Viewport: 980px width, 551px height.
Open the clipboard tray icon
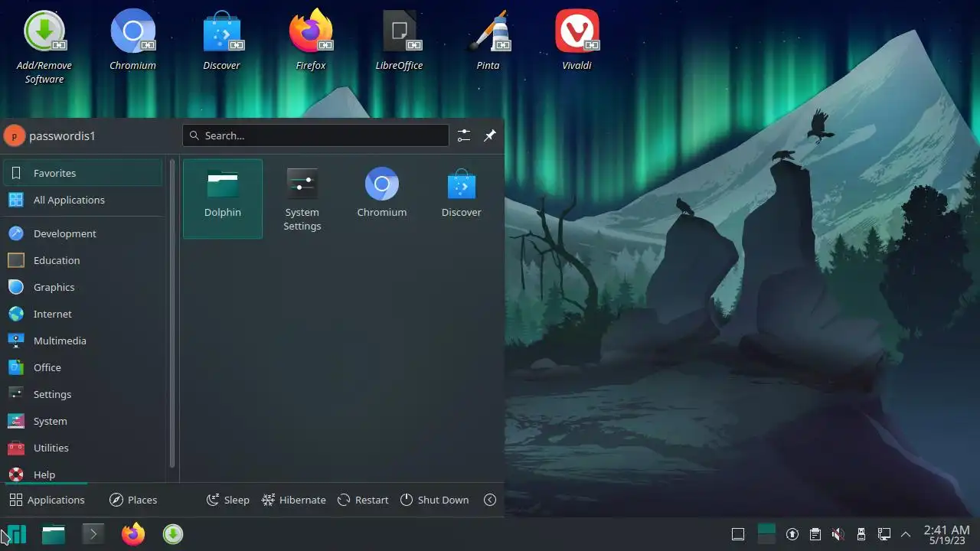[815, 534]
